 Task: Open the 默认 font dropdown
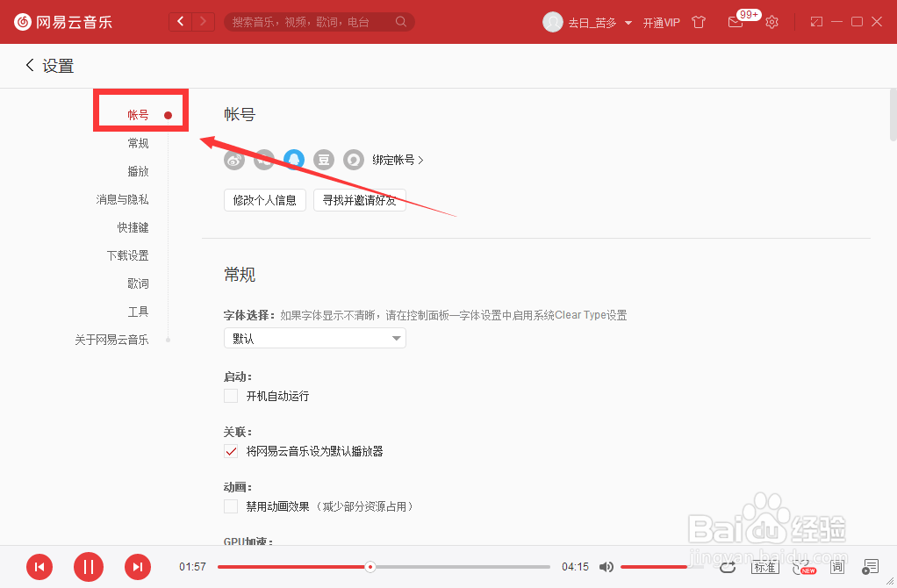[314, 338]
